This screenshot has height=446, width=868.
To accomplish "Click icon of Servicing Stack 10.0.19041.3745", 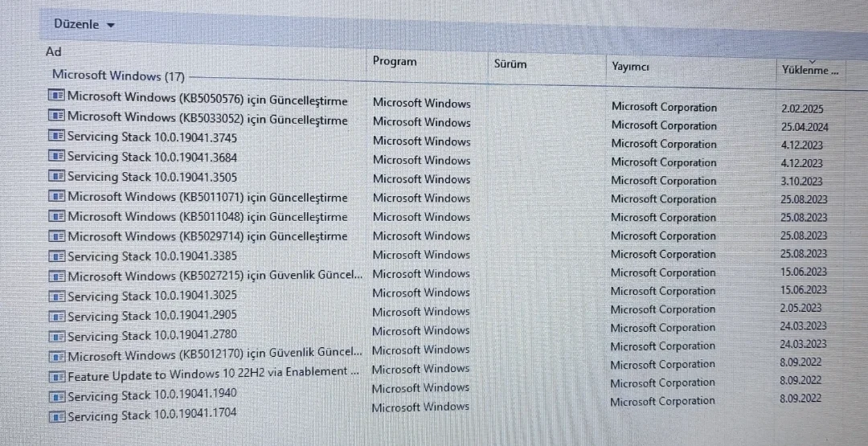I will coord(56,136).
